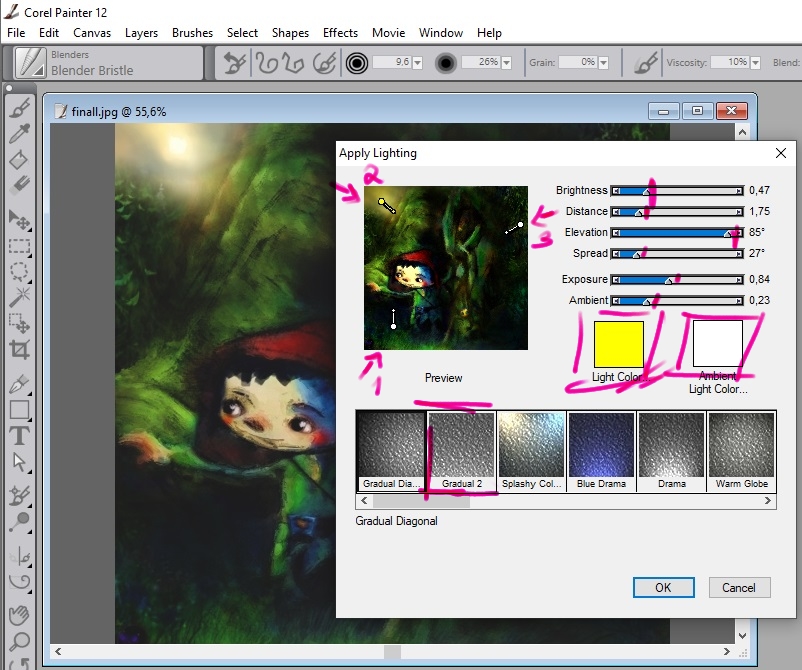Open the File menu
The image size is (802, 670).
[x=16, y=33]
